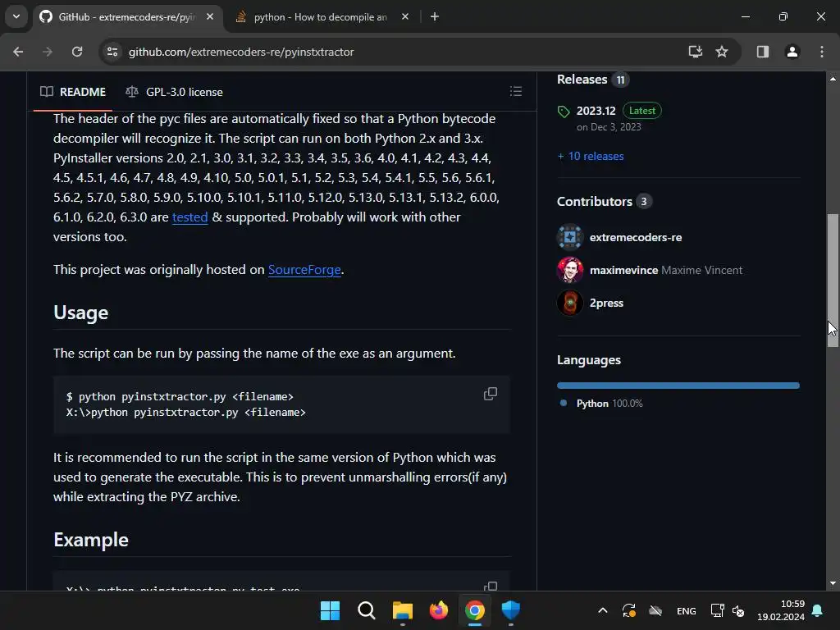Click the muted volume tray icon

click(738, 610)
